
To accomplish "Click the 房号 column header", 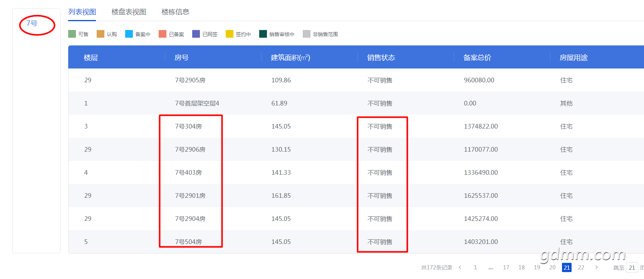I will click(x=181, y=58).
